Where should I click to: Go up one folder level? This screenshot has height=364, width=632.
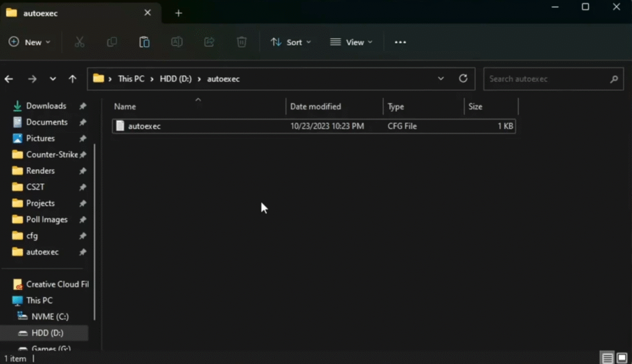pos(73,79)
